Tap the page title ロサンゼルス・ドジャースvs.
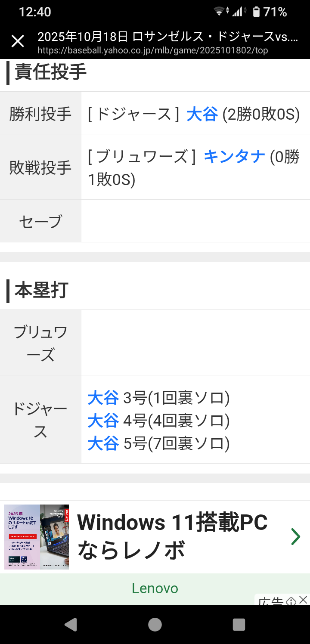Image resolution: width=310 pixels, height=644 pixels. (x=168, y=37)
